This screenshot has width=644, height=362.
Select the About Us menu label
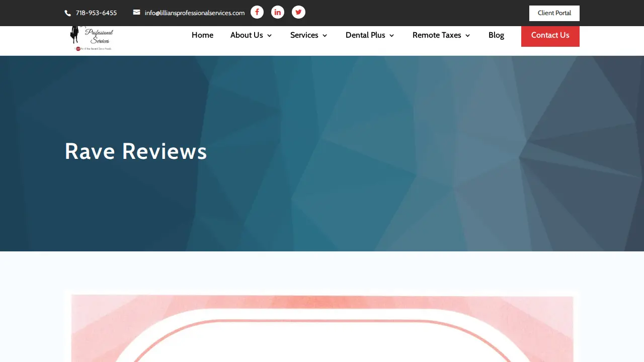(x=247, y=35)
